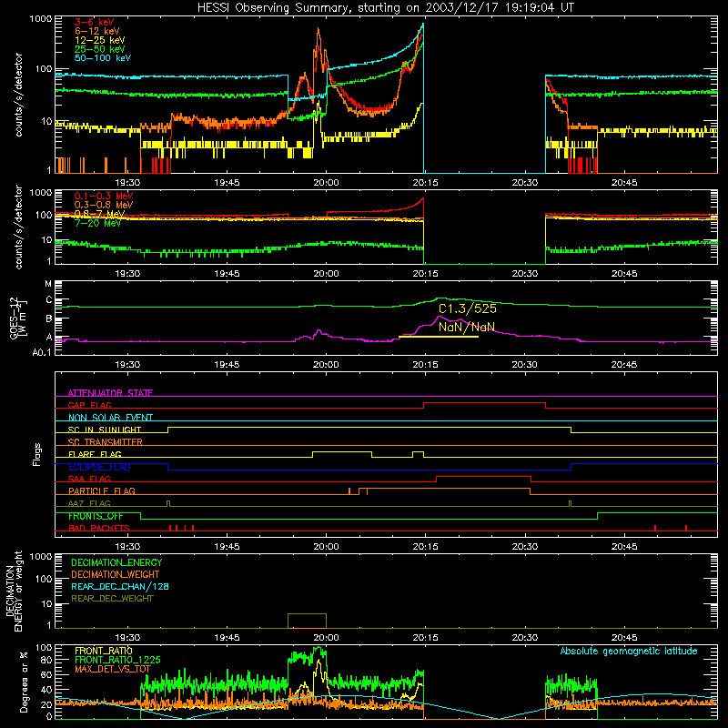728x728 pixels.
Task: Pick the 50-100 keV legend label
Action: pos(103,58)
